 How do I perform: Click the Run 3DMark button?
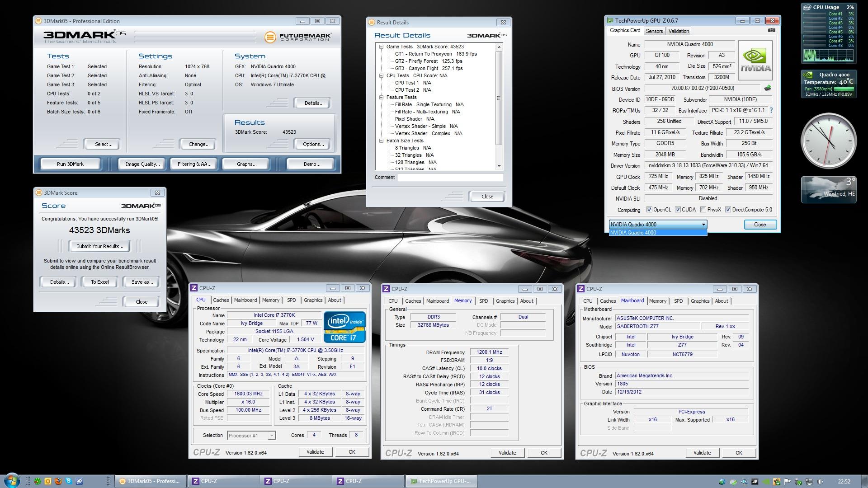(x=70, y=164)
